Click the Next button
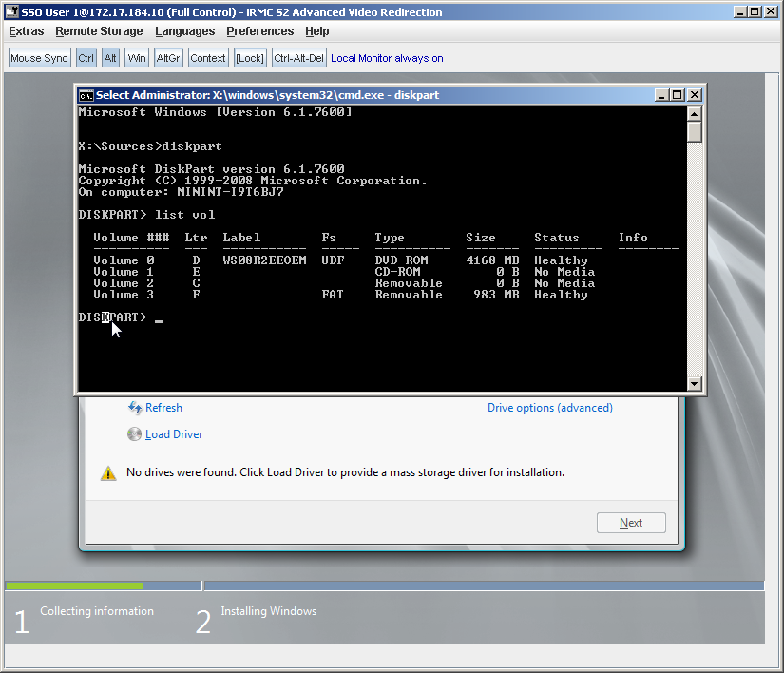The width and height of the screenshot is (784, 673). tap(631, 523)
